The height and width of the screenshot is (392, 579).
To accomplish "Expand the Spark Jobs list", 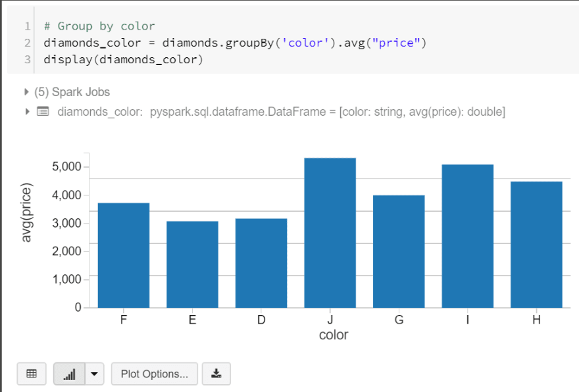I will 26,92.
